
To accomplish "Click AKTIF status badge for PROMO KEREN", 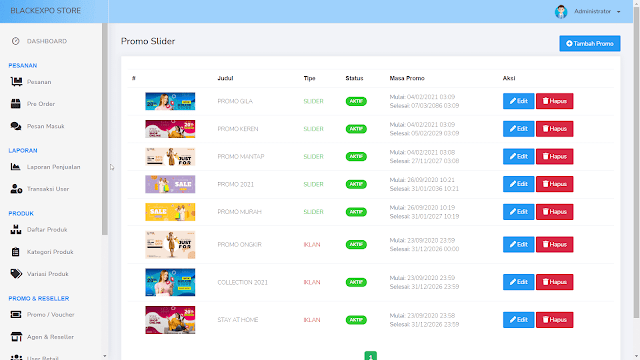I will (x=356, y=129).
